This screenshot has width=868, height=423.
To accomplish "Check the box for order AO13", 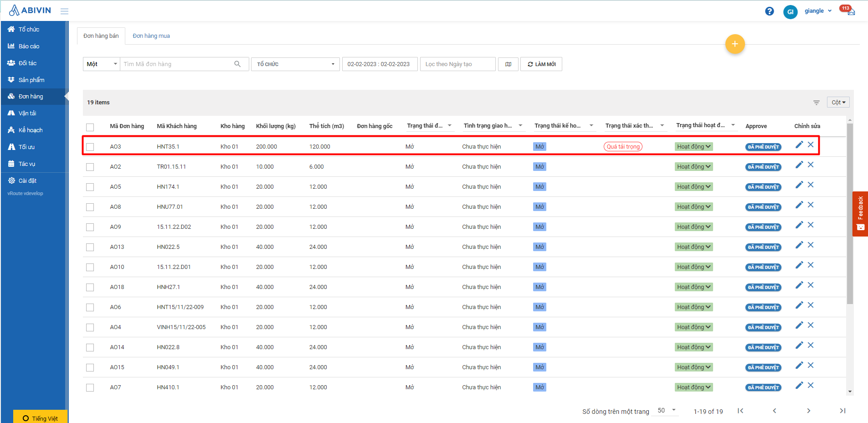I will [x=90, y=247].
